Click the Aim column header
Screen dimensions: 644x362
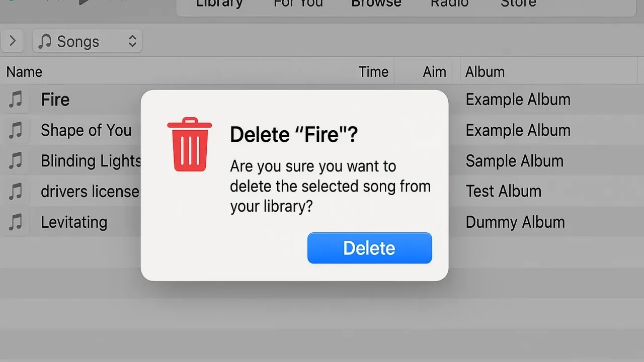[x=434, y=72]
